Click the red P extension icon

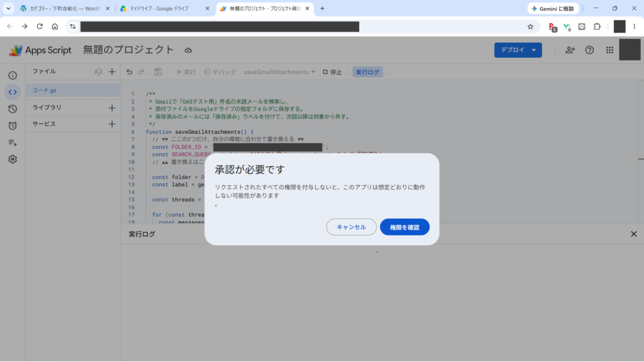pos(552,26)
